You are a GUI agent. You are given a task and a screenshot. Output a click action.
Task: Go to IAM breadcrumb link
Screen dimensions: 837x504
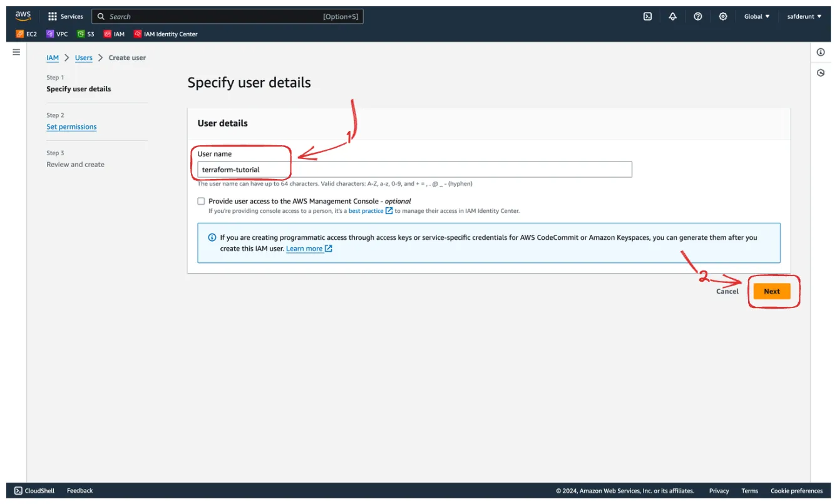(53, 58)
